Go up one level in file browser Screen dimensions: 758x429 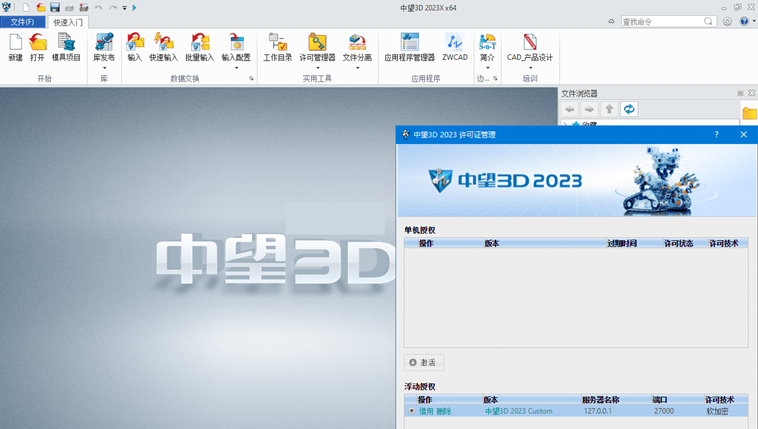tap(609, 109)
